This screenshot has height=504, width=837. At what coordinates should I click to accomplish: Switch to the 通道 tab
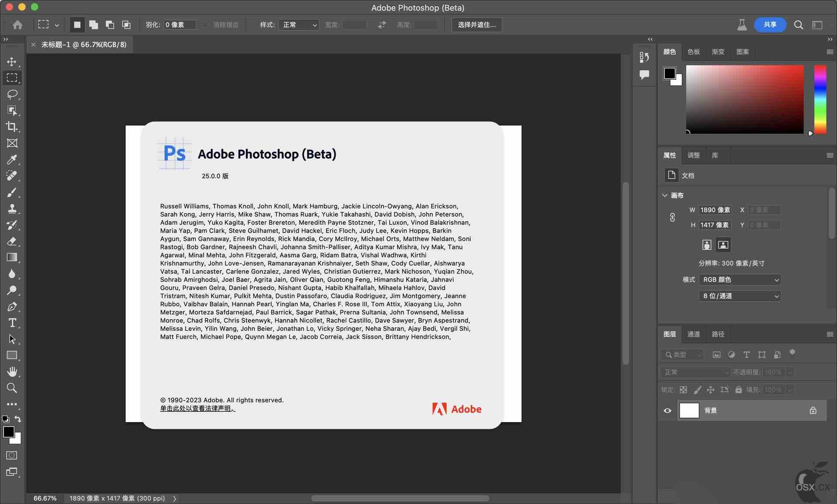click(x=693, y=334)
